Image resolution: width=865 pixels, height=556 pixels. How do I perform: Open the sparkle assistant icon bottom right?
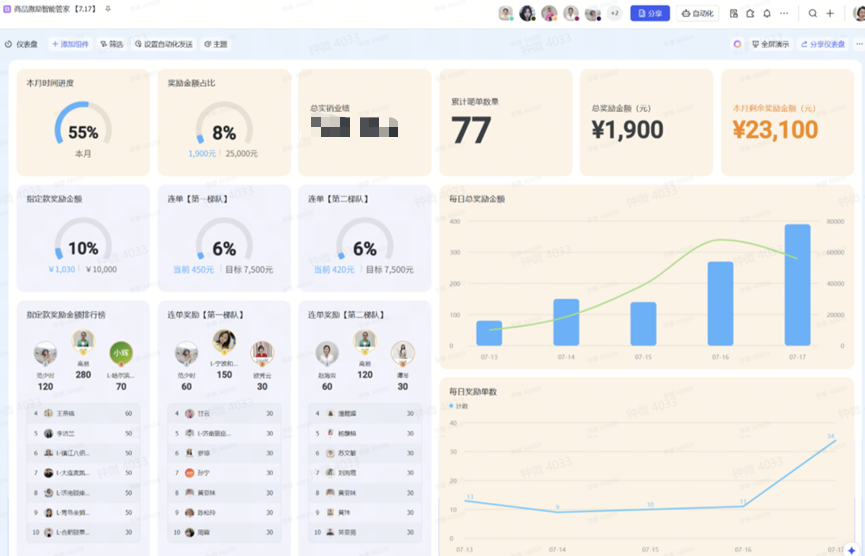coord(851,549)
